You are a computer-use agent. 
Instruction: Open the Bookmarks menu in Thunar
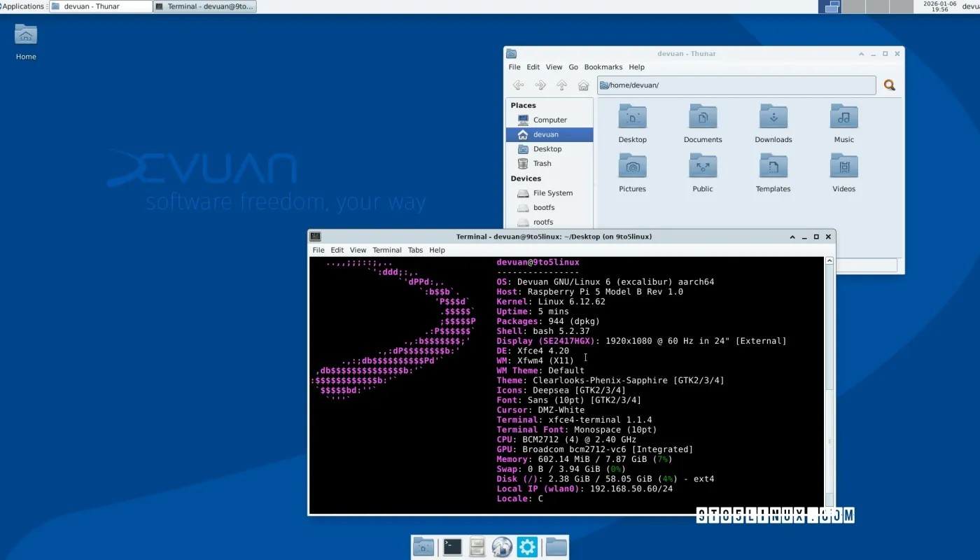pos(603,67)
